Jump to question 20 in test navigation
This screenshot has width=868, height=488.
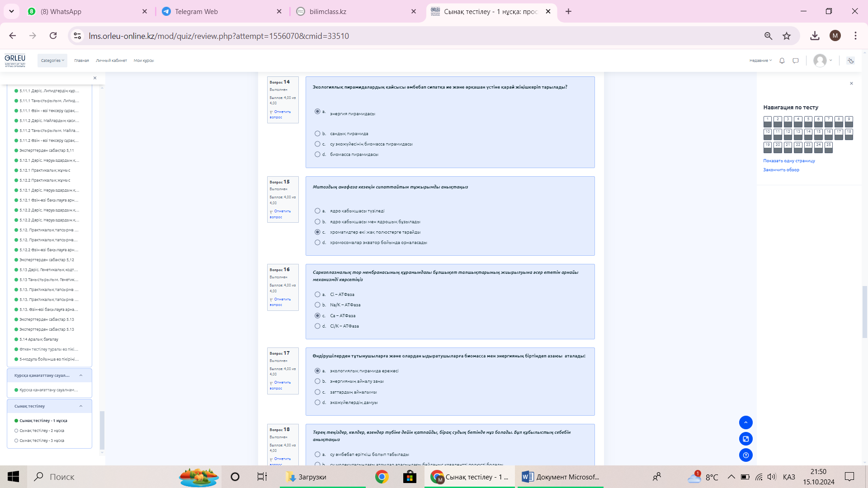(x=778, y=147)
